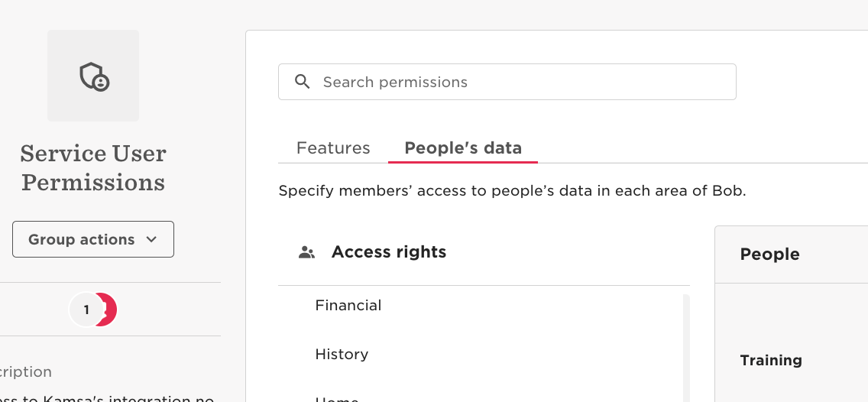This screenshot has height=402, width=868.
Task: Select the People's data tab
Action: point(463,148)
